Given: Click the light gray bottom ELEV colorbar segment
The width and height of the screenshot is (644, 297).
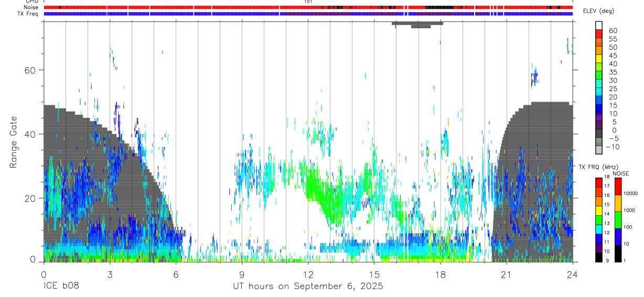Looking at the screenshot, I should [599, 149].
